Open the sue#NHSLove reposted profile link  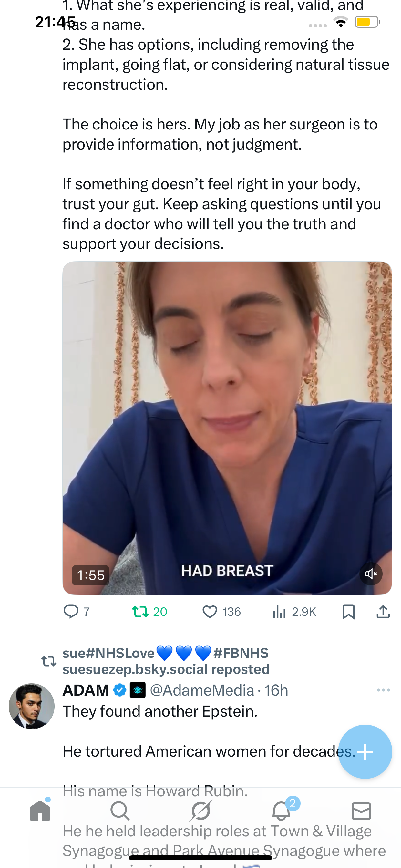pos(166,661)
